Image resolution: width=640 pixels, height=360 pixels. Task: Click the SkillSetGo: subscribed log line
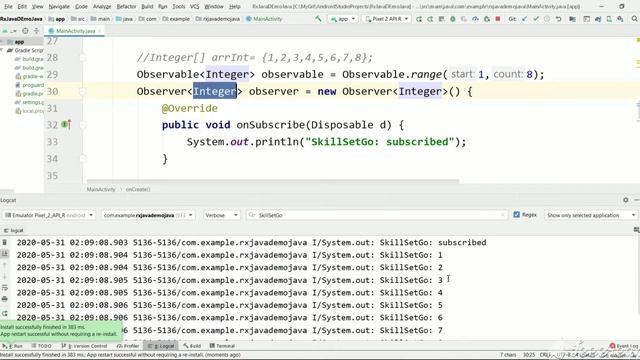click(x=251, y=242)
